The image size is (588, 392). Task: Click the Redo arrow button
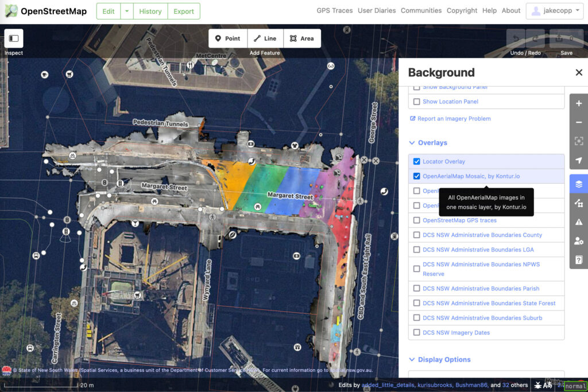(536, 38)
